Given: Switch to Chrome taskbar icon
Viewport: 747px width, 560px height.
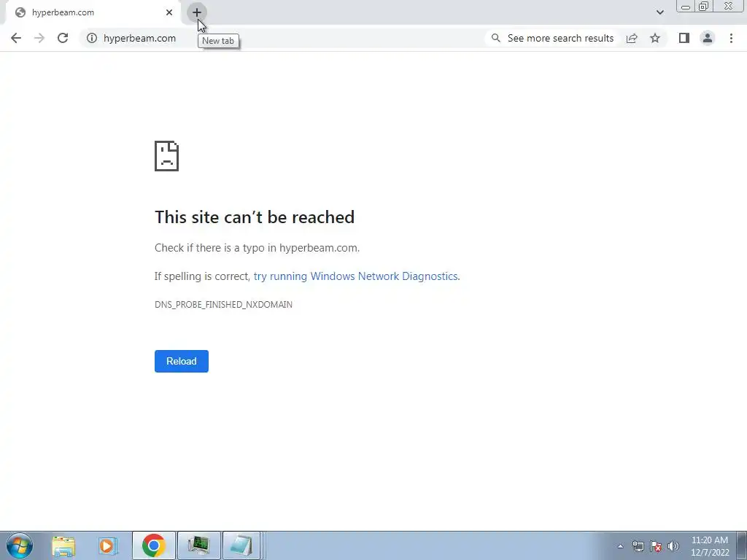Looking at the screenshot, I should point(153,545).
